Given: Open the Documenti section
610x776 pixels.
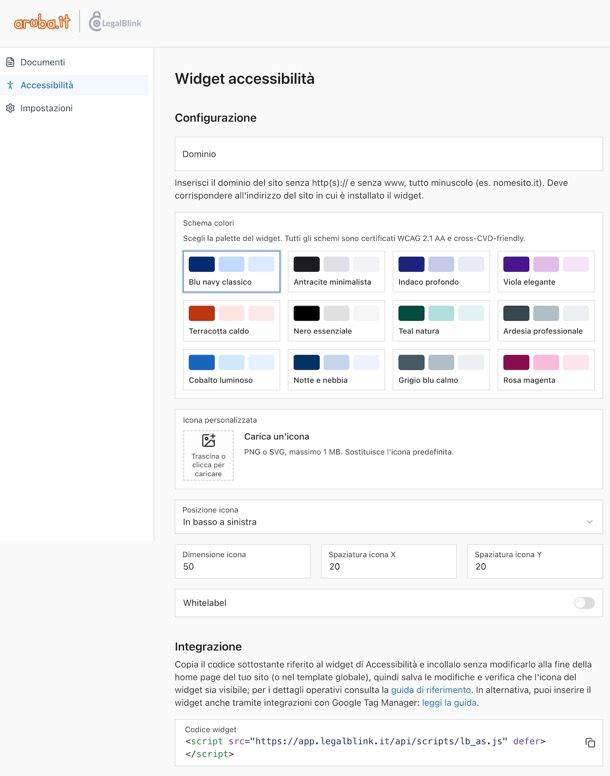Looking at the screenshot, I should [74, 62].
